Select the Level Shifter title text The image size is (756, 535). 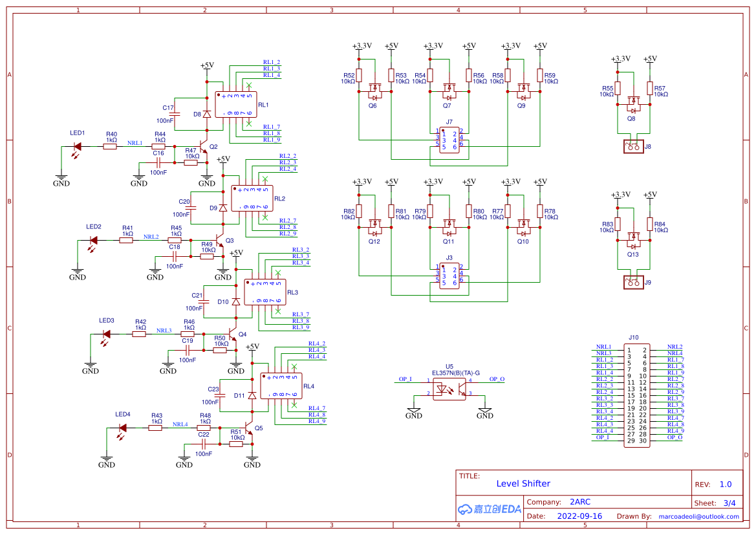tap(523, 483)
